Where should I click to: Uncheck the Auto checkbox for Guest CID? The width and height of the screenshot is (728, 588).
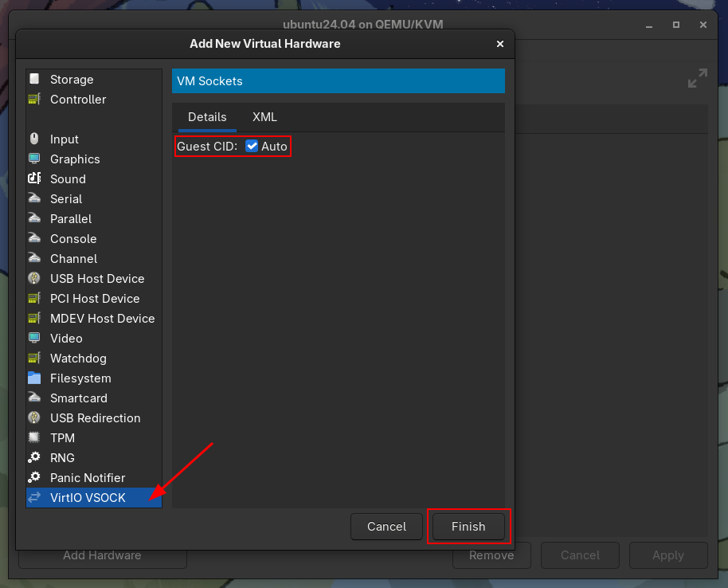tap(252, 146)
